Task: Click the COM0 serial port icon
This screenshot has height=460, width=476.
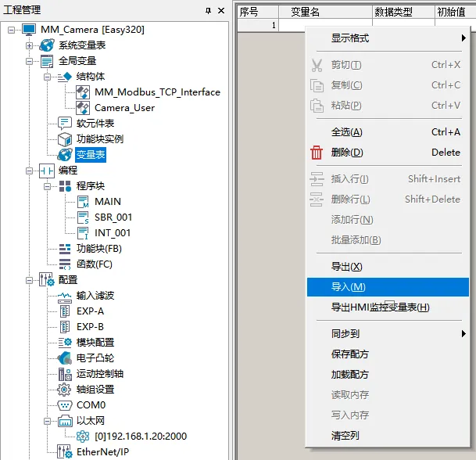Action: (x=65, y=405)
